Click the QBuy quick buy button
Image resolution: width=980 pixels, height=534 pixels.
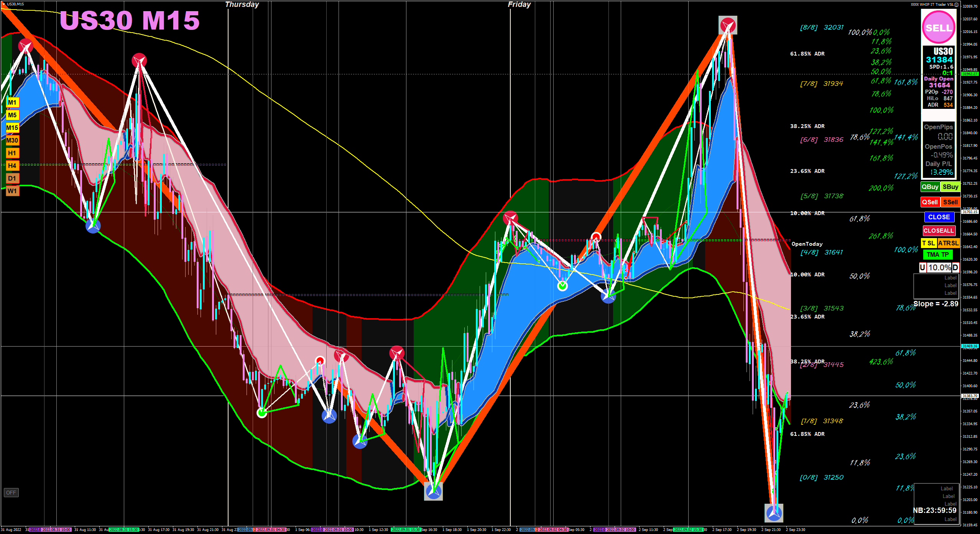[930, 187]
